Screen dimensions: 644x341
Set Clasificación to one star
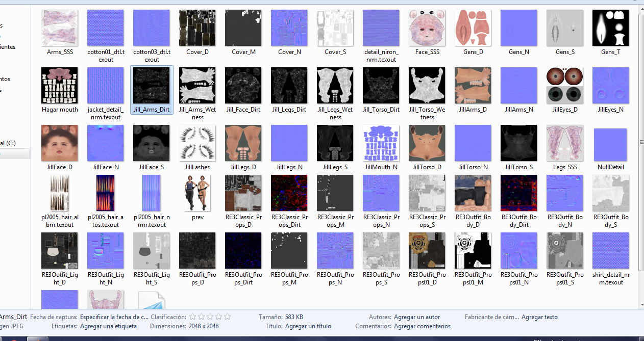click(193, 317)
